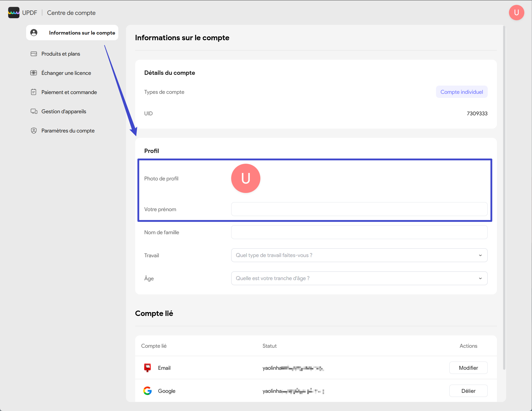Click the UPDF logo icon
The height and width of the screenshot is (411, 532).
tap(14, 13)
